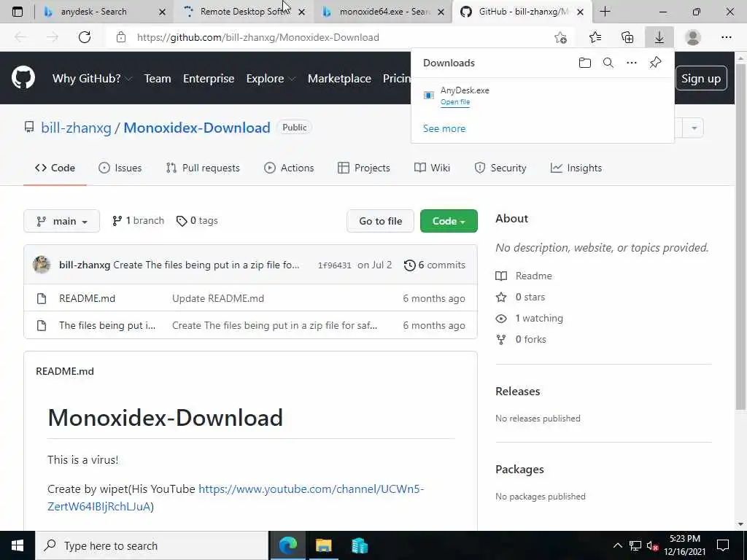Open Edge settings and more menu
This screenshot has width=747, height=560.
726,37
